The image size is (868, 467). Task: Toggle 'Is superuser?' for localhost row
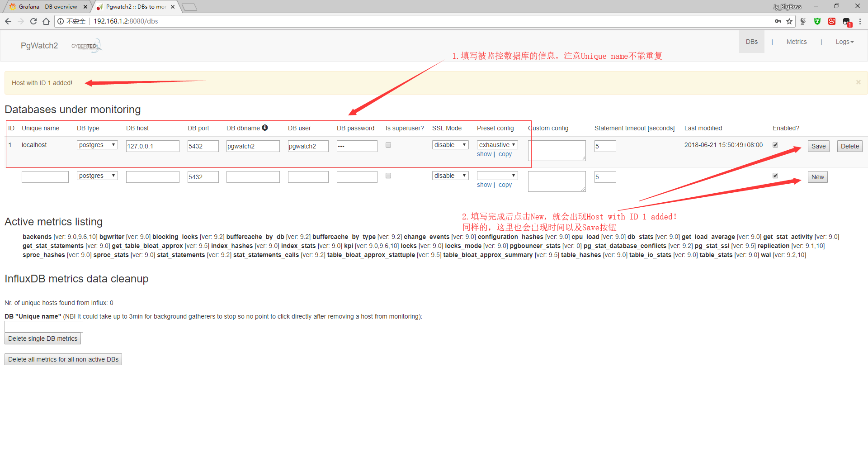coord(388,145)
